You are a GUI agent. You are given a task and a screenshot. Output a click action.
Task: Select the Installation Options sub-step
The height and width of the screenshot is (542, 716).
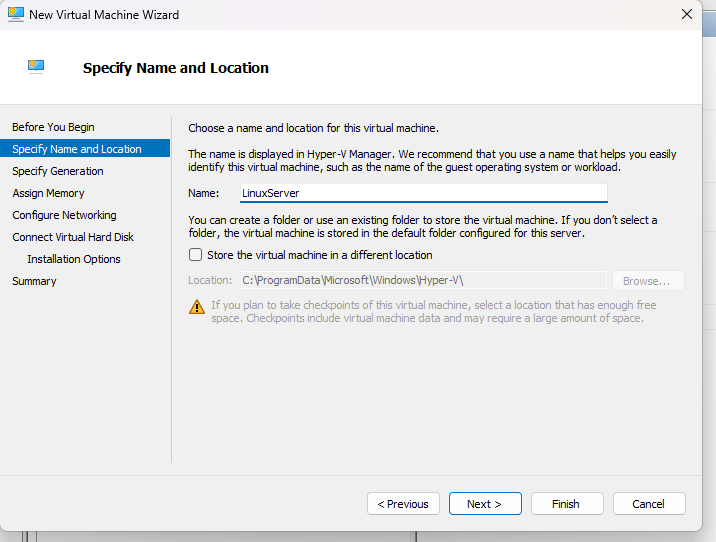pos(74,259)
